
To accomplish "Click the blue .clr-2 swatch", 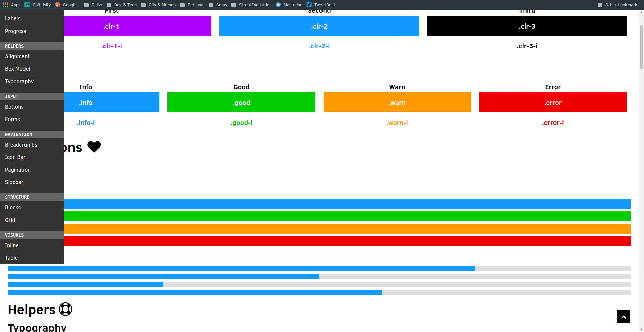I will 319,26.
